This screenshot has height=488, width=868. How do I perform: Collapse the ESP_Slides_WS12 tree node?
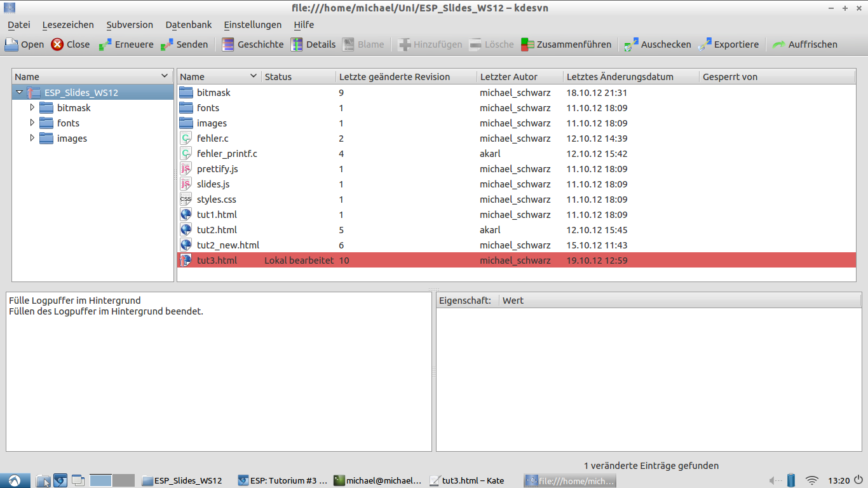pyautogui.click(x=19, y=93)
